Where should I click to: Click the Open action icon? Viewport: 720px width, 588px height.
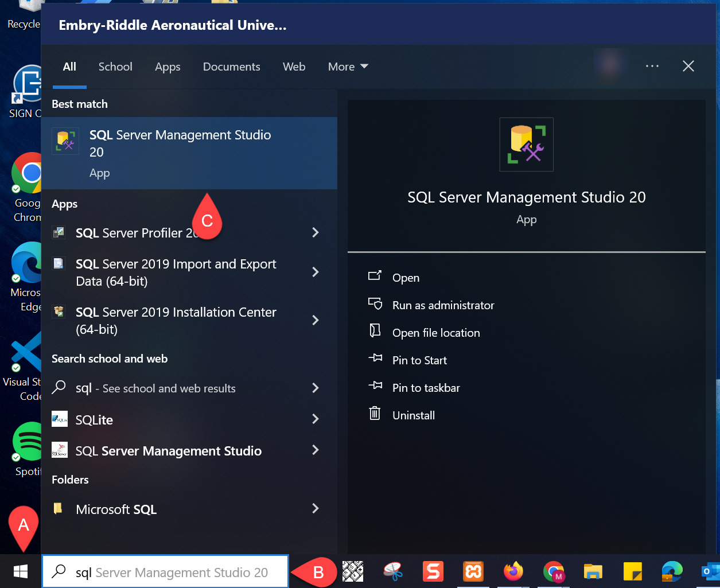[375, 276]
